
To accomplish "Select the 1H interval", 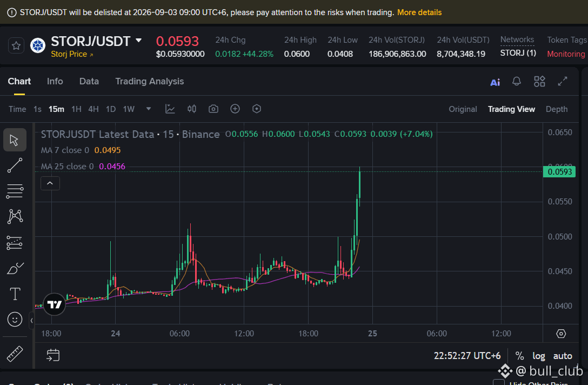I will coord(77,109).
